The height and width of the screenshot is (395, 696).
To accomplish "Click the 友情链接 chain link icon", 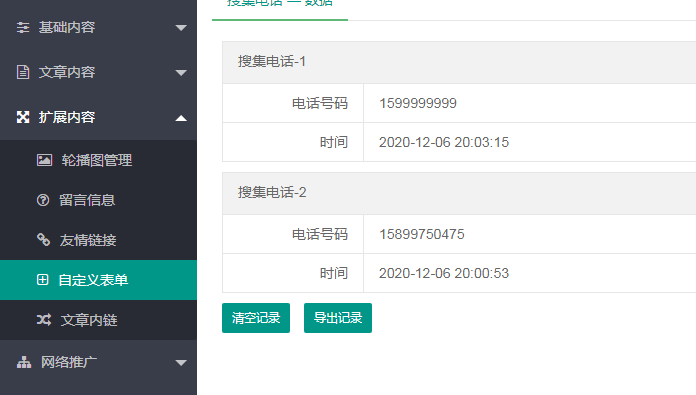I will click(43, 240).
